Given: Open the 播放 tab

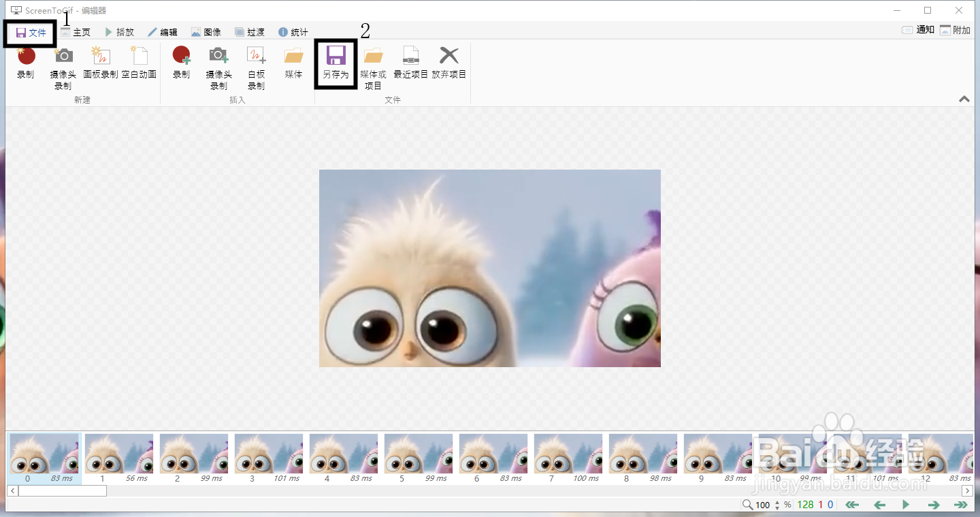Looking at the screenshot, I should coord(119,32).
